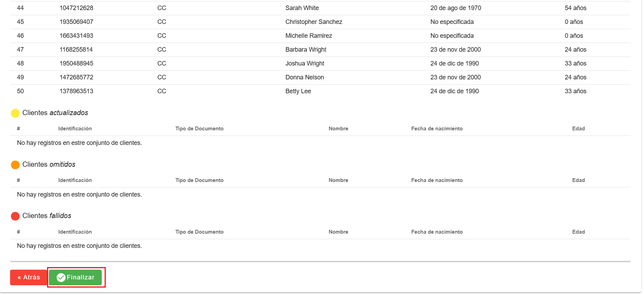The width and height of the screenshot is (644, 295).
Task: Click the Joshua Wright name cell
Action: pyautogui.click(x=304, y=63)
